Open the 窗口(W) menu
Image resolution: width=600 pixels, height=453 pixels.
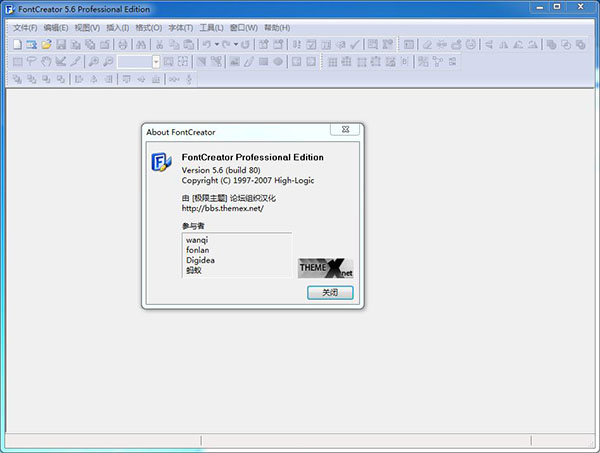point(244,28)
